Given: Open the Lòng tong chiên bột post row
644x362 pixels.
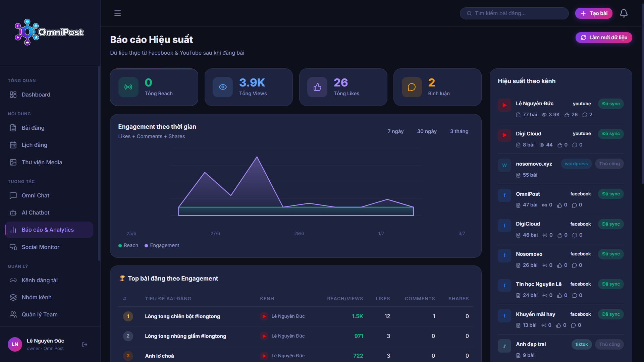Looking at the screenshot, I should coord(296,316).
